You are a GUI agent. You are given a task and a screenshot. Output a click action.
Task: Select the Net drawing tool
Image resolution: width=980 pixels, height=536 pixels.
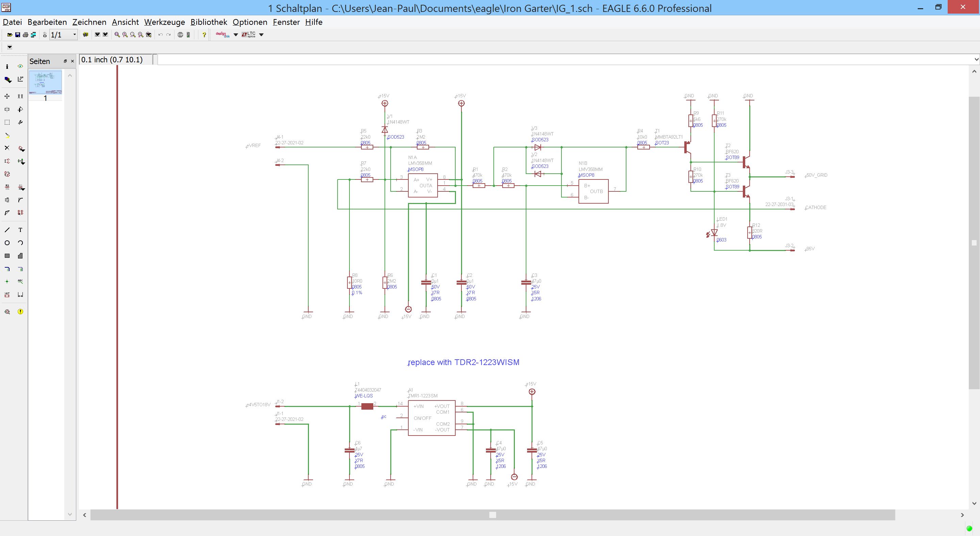pos(20,269)
